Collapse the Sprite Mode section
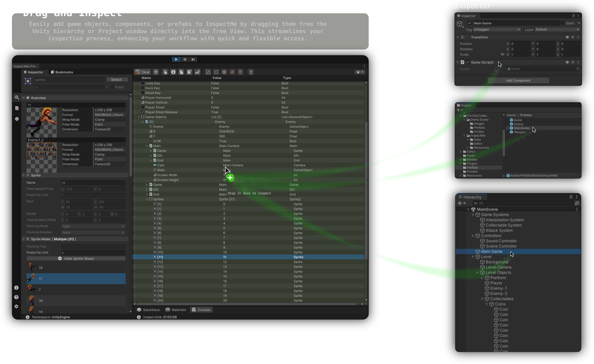The image size is (594, 364). (x=24, y=239)
